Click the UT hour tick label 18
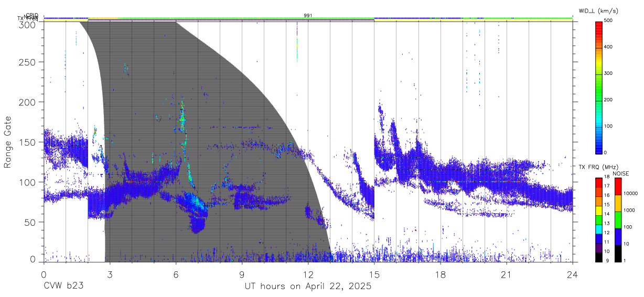 tap(440, 274)
